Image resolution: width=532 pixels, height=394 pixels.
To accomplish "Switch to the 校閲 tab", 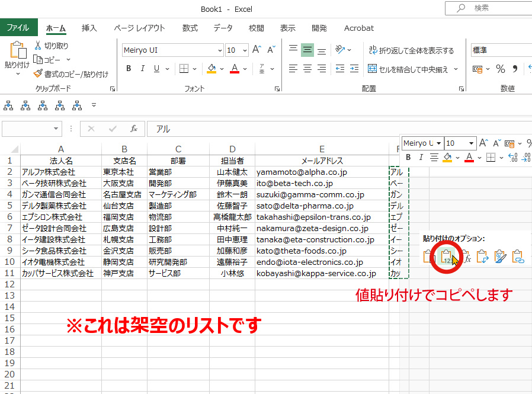I will [256, 28].
